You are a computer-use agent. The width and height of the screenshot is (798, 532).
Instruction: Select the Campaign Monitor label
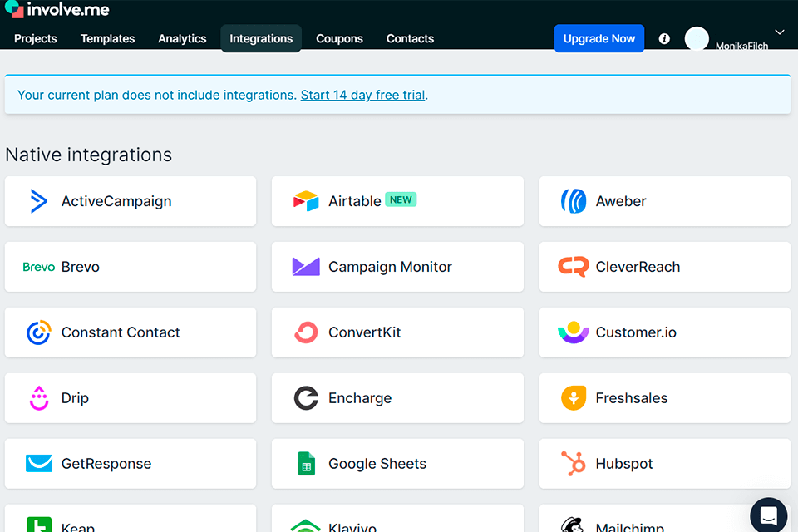(390, 267)
